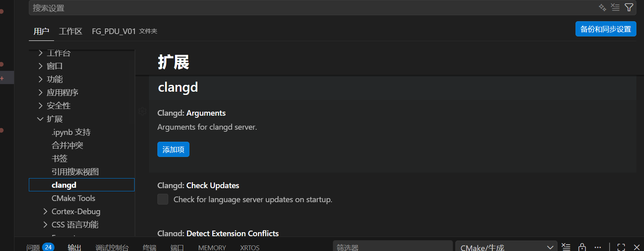644x251 pixels.
Task: Maximize the bottom panel size
Action: 621,247
